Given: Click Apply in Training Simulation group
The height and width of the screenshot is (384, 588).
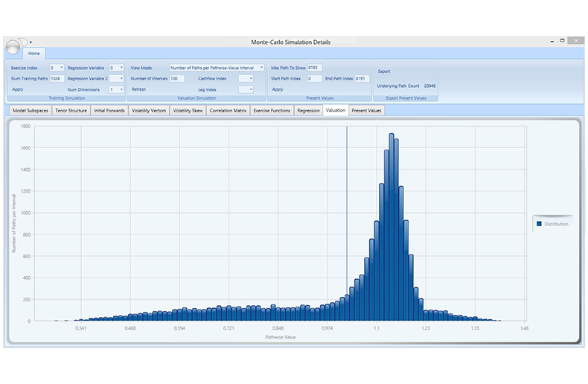Looking at the screenshot, I should click(18, 89).
